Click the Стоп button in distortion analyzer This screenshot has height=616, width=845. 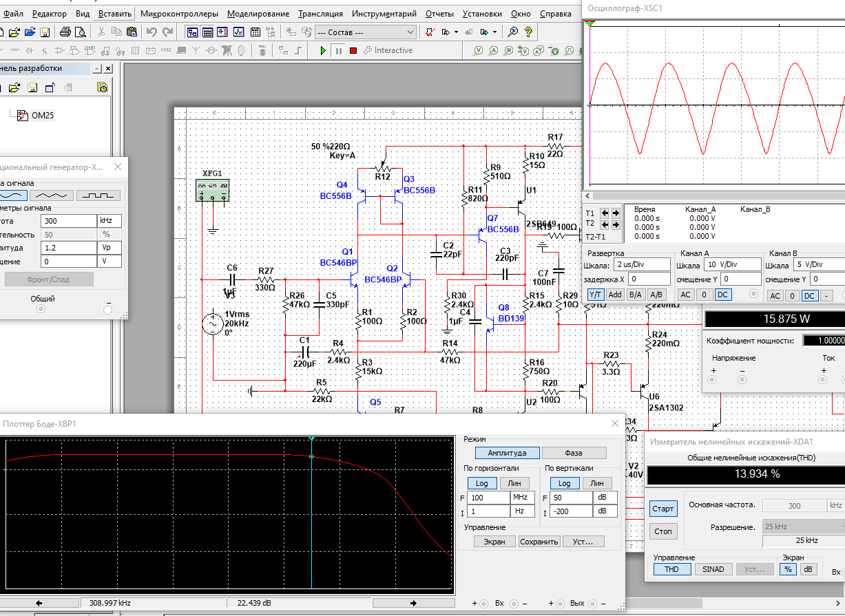tap(663, 531)
